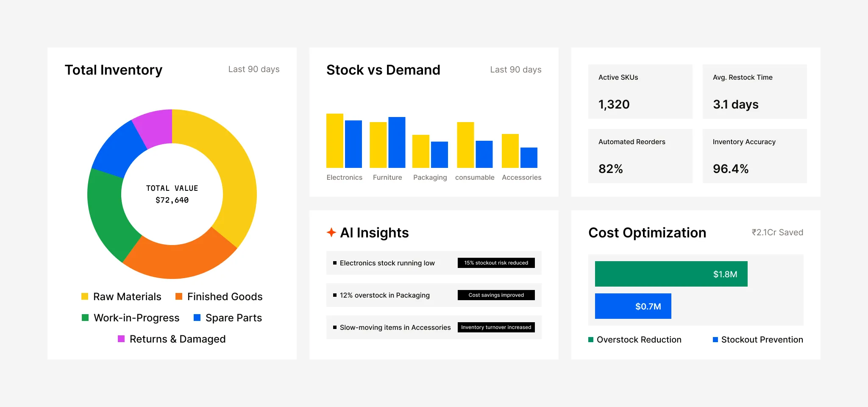Click the Overstock Reduction legend square

(591, 340)
